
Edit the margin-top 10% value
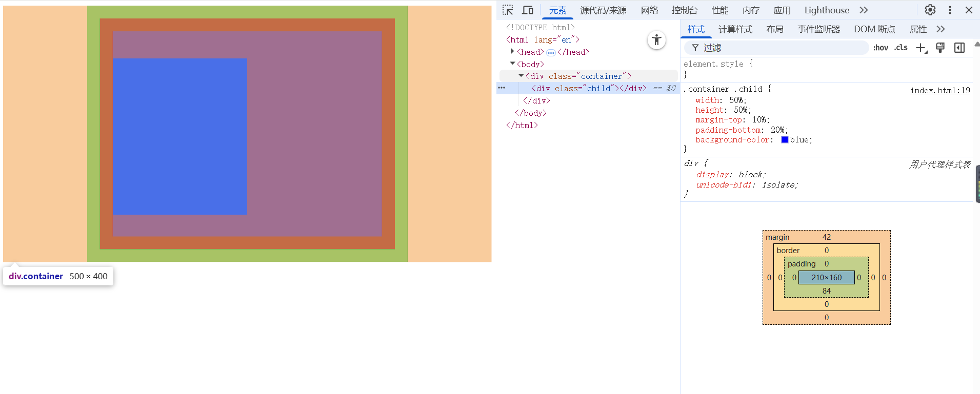coord(759,120)
